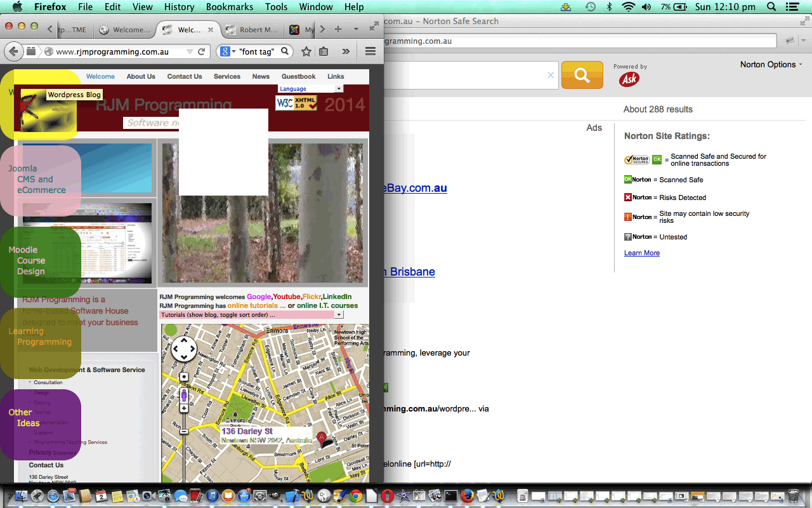The height and width of the screenshot is (508, 812).
Task: Clear the Norton search field
Action: [551, 75]
